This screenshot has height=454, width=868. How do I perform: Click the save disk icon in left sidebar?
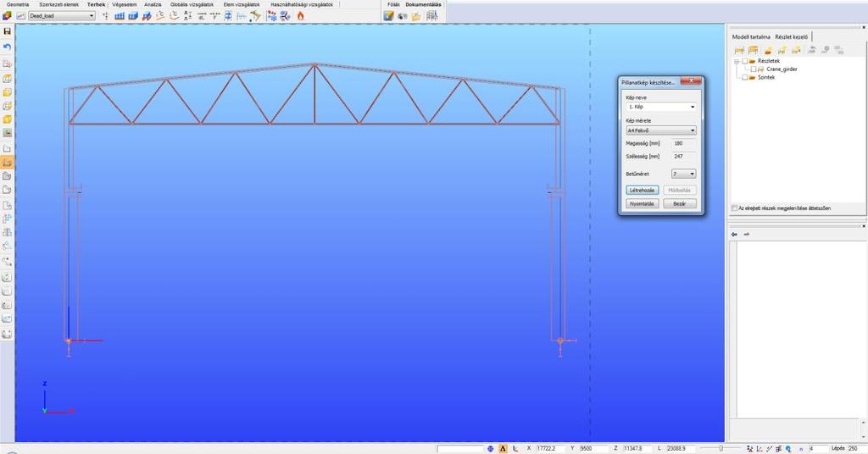pos(7,31)
